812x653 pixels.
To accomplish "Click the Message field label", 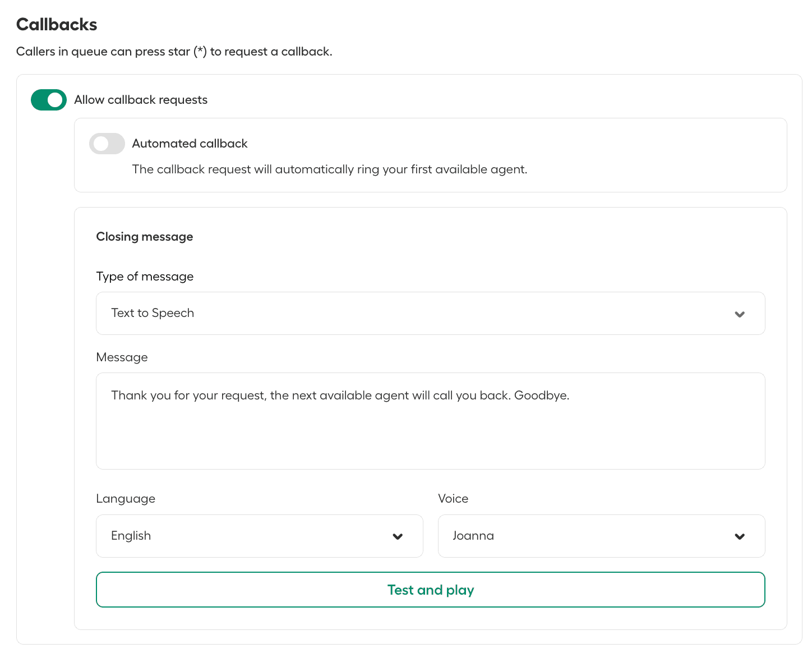I will click(x=122, y=357).
